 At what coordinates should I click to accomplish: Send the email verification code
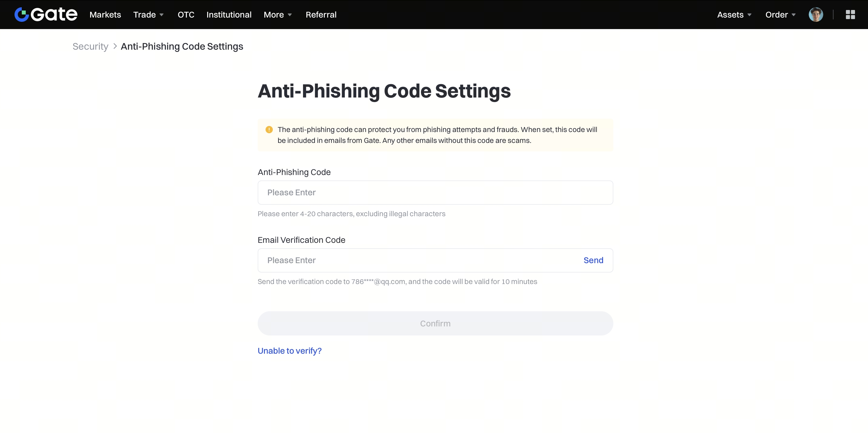pos(593,260)
